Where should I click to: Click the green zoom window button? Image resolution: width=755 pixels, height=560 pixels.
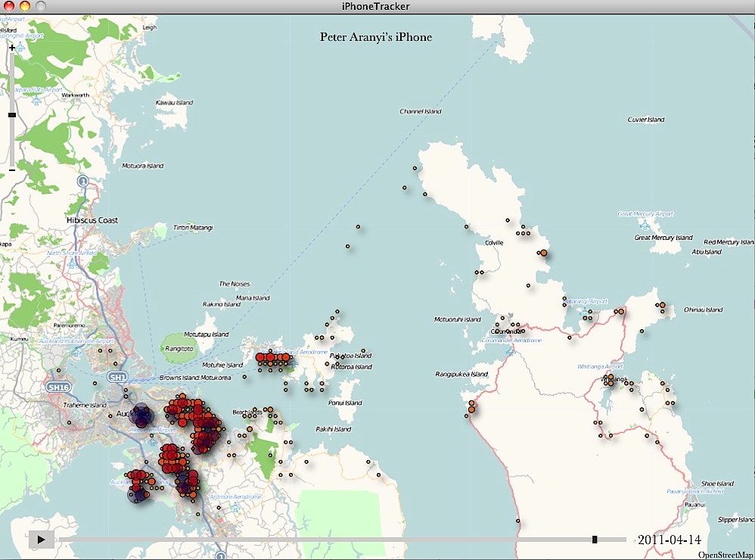coord(40,6)
